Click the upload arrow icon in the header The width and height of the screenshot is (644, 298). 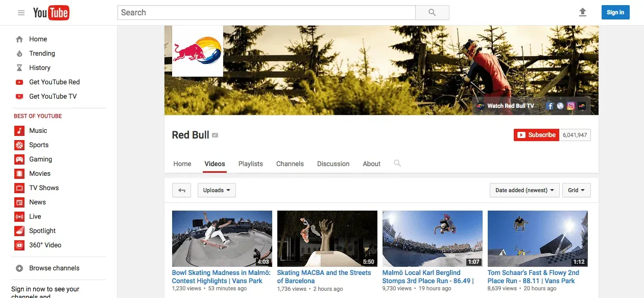(x=582, y=12)
